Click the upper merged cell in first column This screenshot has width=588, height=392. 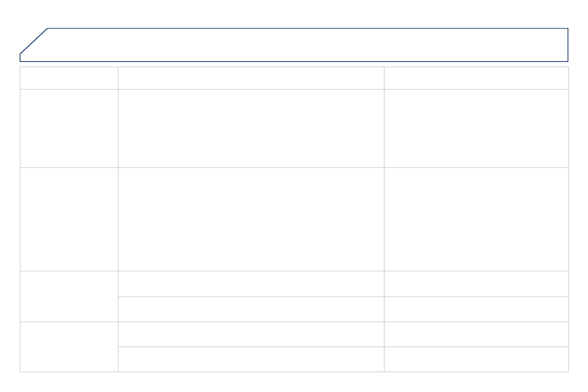tap(69, 296)
